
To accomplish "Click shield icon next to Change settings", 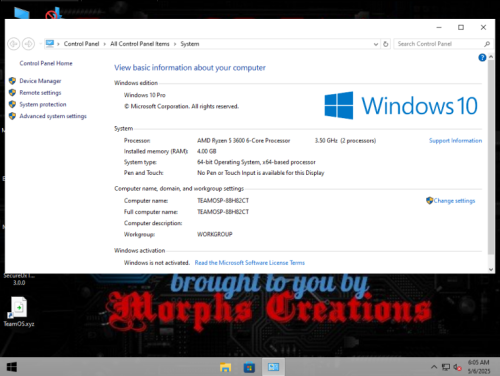I will pyautogui.click(x=429, y=200).
